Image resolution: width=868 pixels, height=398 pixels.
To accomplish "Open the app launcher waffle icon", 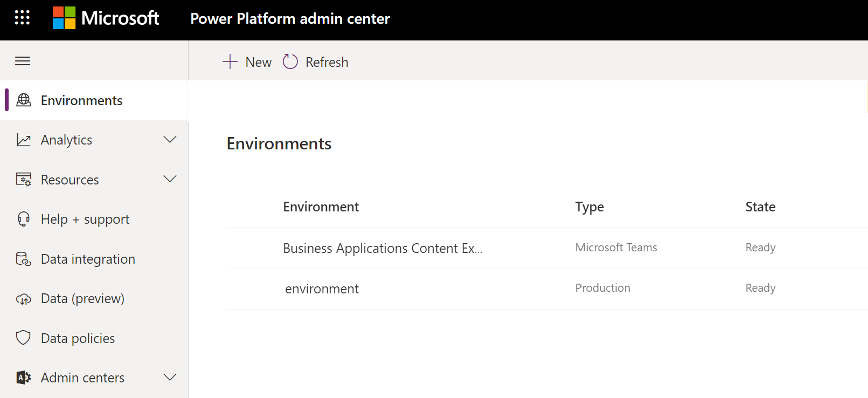I will click(x=22, y=18).
